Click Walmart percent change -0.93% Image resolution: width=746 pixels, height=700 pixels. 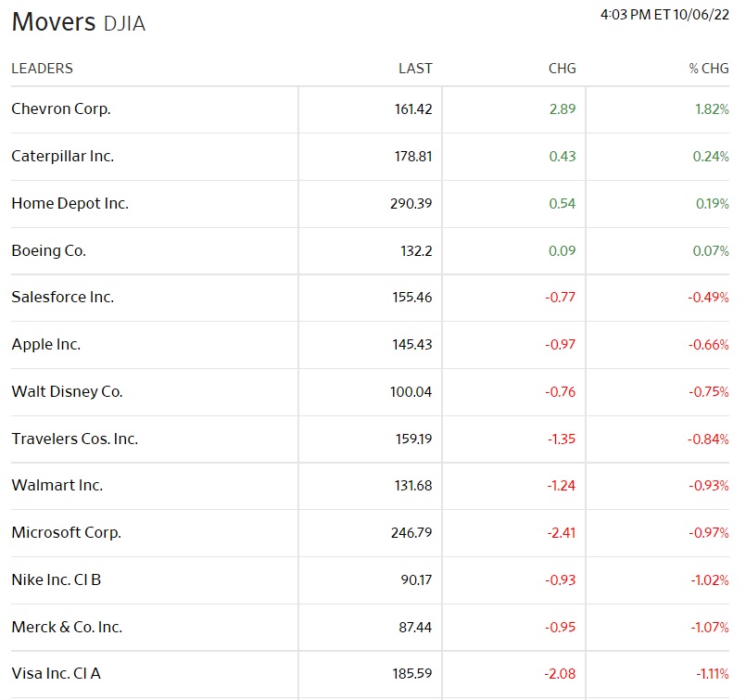pyautogui.click(x=709, y=486)
